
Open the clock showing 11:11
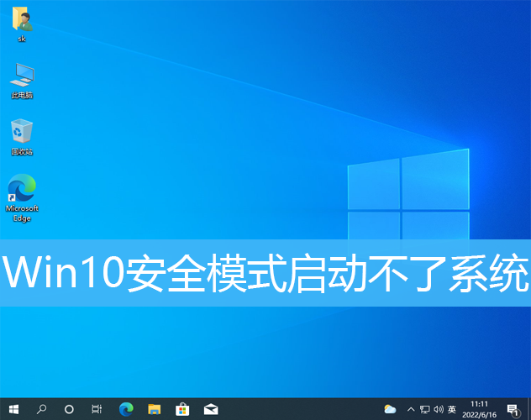point(480,409)
